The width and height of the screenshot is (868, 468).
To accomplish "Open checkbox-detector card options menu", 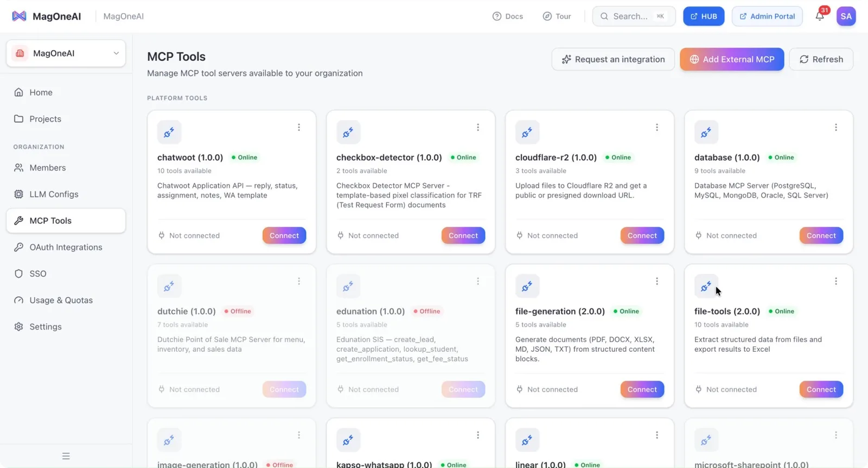I will pos(478,127).
